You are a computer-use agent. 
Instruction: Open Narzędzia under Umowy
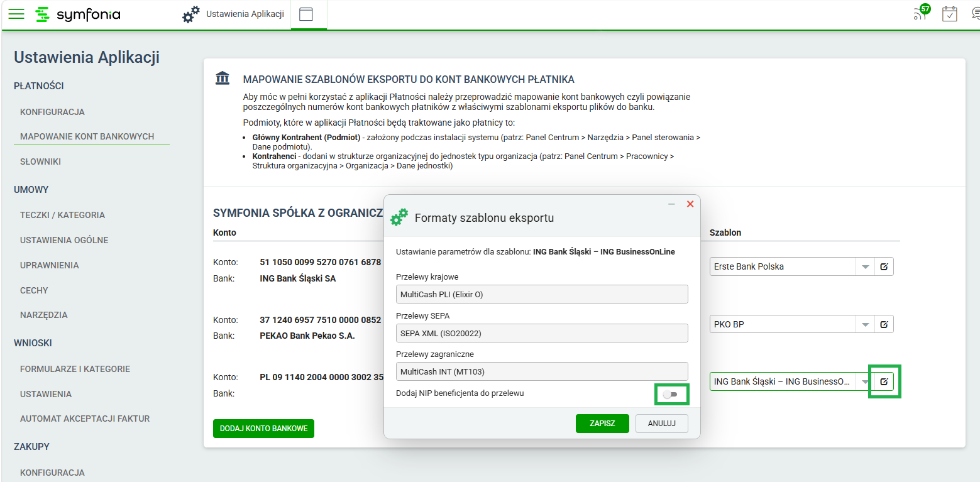pyautogui.click(x=44, y=315)
